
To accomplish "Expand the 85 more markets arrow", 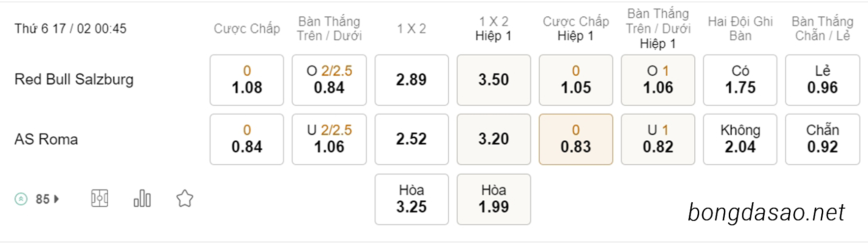I will (57, 199).
